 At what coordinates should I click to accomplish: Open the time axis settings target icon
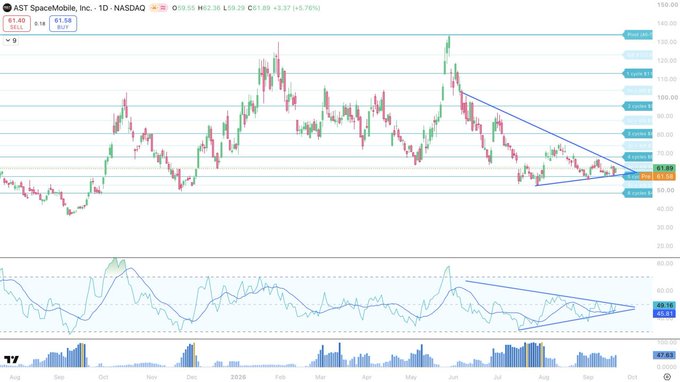[x=667, y=377]
